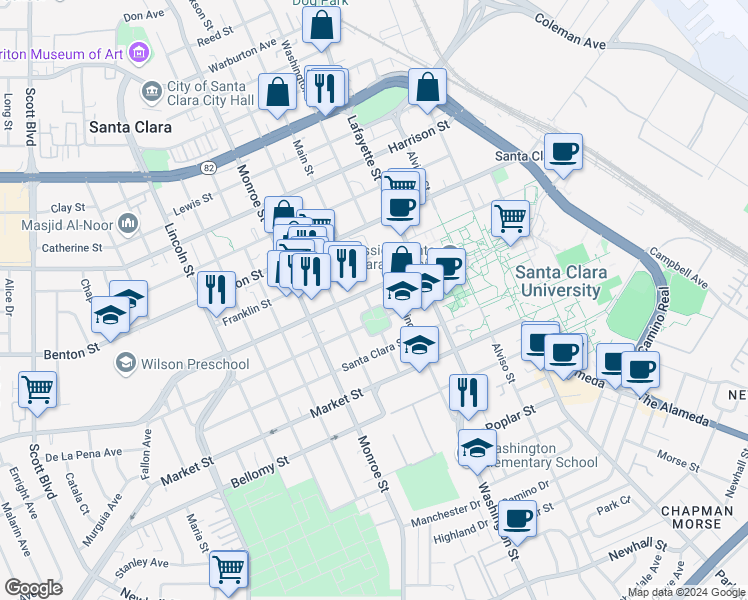Open the shopping cart marker on Scott Blvd

(38, 393)
